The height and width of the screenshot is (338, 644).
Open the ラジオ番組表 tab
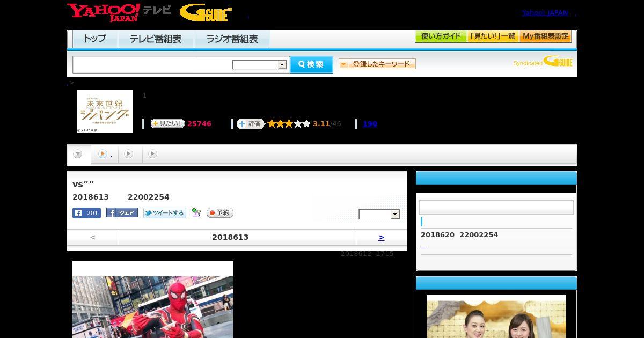(232, 39)
